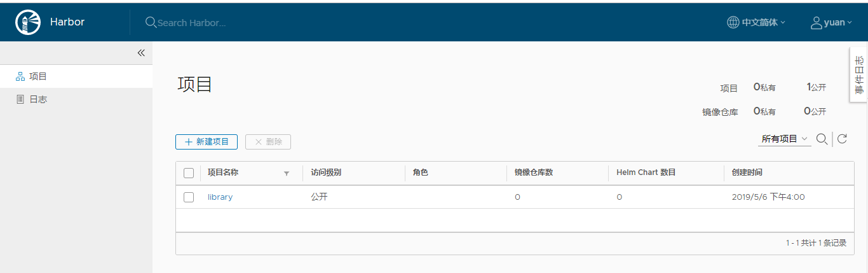Sort by 创建时间 column header
868x273 pixels.
pyautogui.click(x=747, y=172)
